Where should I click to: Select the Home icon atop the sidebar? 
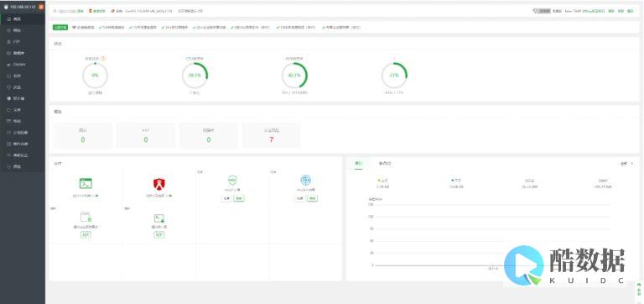pyautogui.click(x=9, y=19)
